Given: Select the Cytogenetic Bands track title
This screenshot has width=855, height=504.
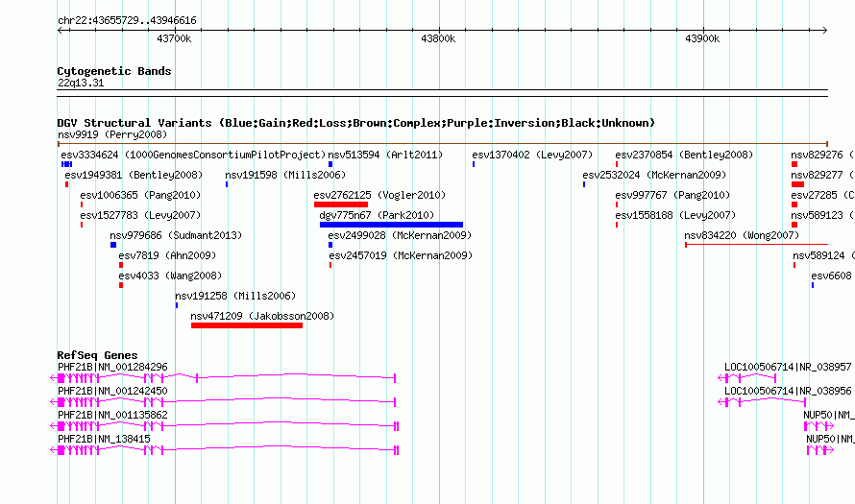Looking at the screenshot, I should click(x=114, y=71).
